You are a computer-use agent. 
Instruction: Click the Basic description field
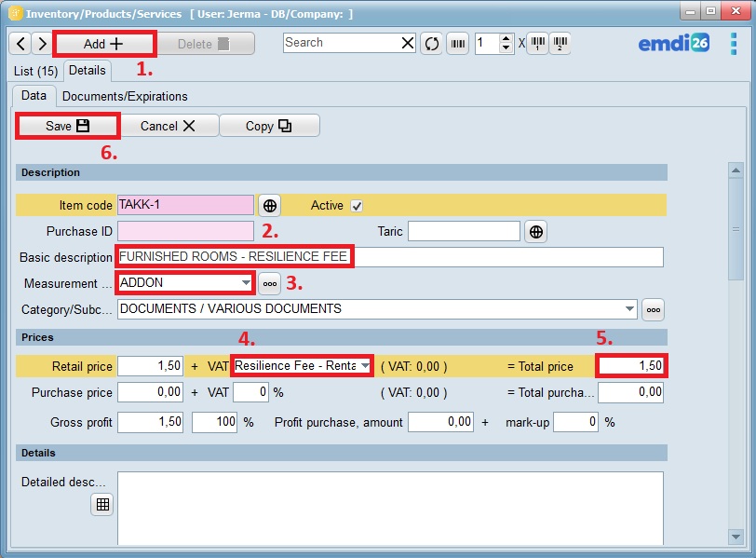click(390, 256)
